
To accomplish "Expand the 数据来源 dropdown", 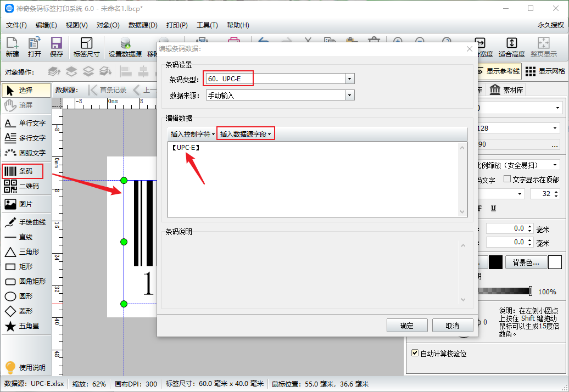I will click(349, 95).
